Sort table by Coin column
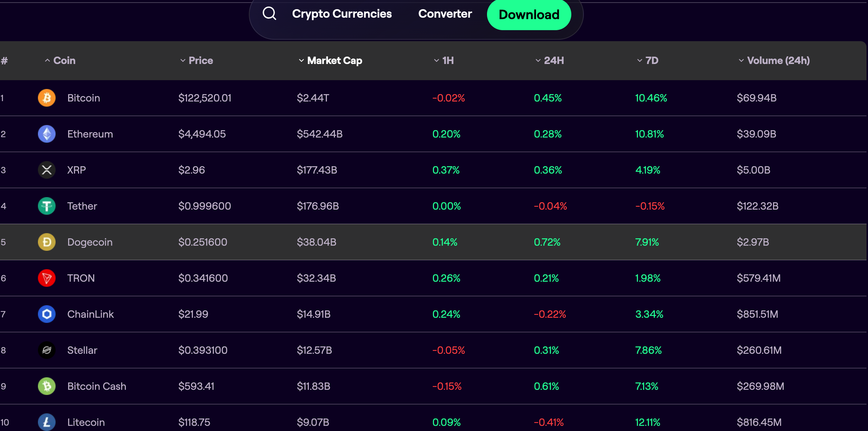This screenshot has width=868, height=431. pyautogui.click(x=64, y=60)
